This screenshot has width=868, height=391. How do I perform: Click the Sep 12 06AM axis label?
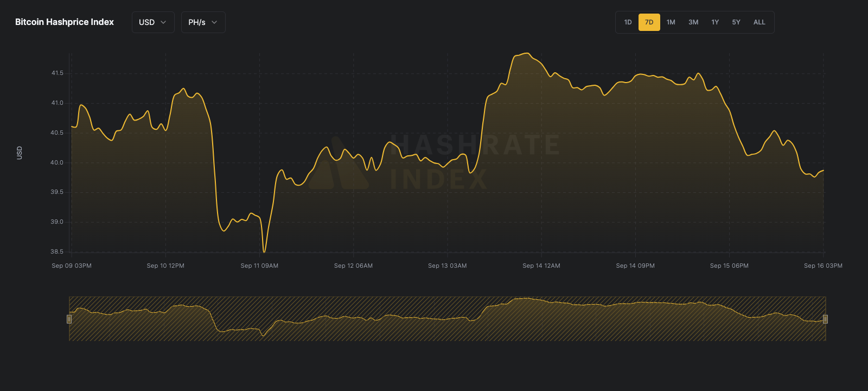click(353, 266)
